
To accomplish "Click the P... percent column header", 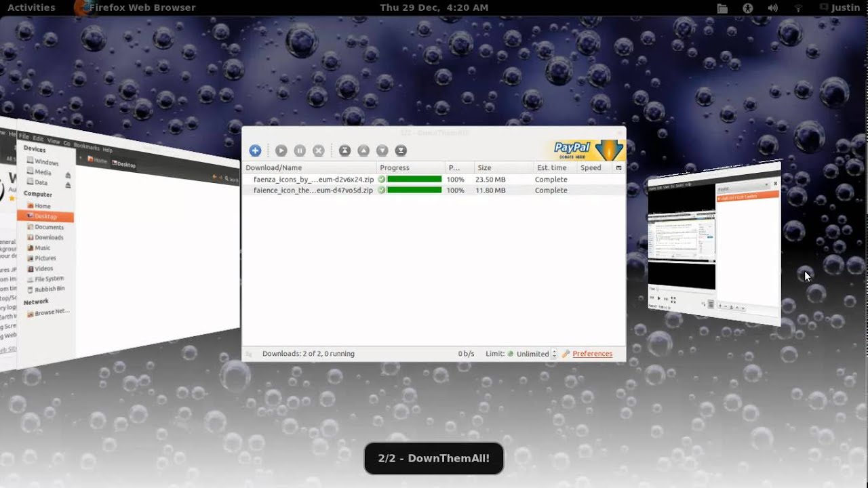I will (x=459, y=168).
